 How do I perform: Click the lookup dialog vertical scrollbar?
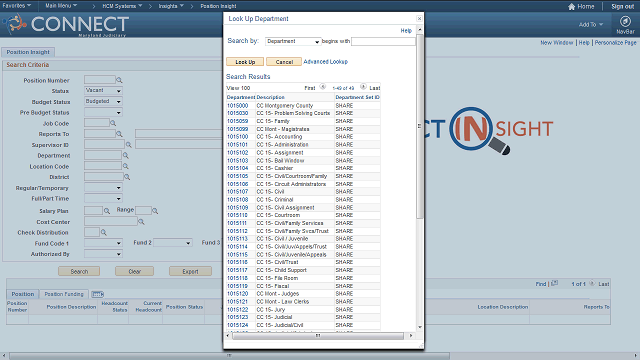pos(420,127)
